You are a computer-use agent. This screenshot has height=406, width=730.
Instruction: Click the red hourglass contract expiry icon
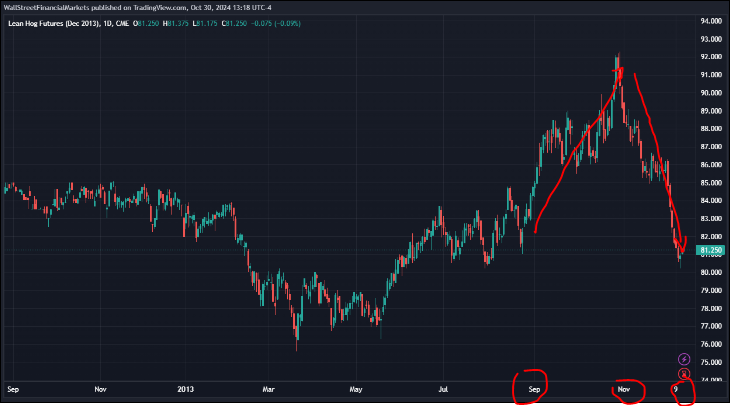click(683, 373)
